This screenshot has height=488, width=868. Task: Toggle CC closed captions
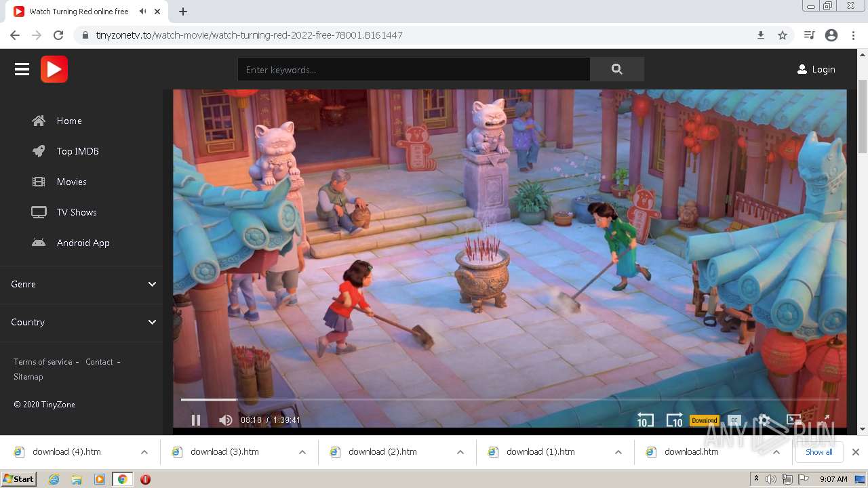[x=734, y=420]
